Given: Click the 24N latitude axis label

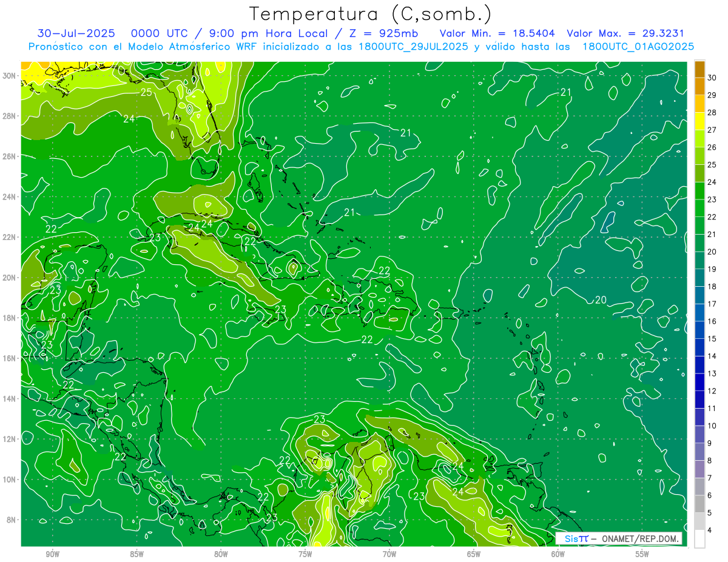Looking at the screenshot, I should click(9, 197).
